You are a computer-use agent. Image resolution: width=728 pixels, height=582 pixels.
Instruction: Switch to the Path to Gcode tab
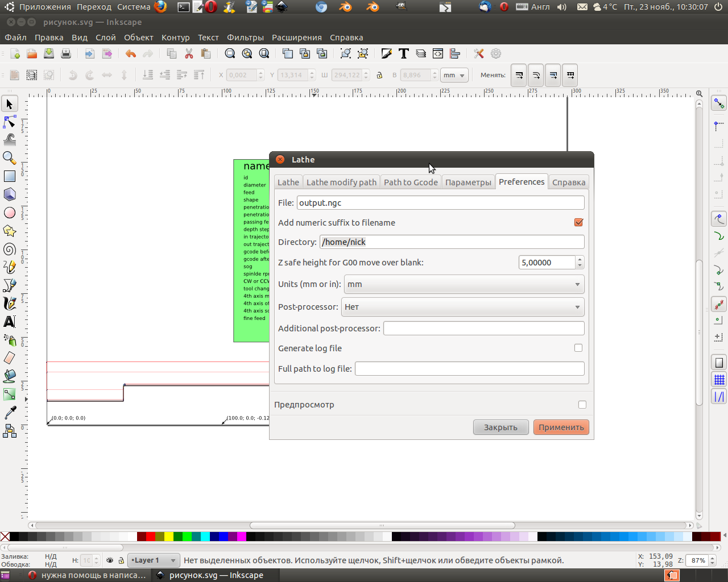click(411, 182)
